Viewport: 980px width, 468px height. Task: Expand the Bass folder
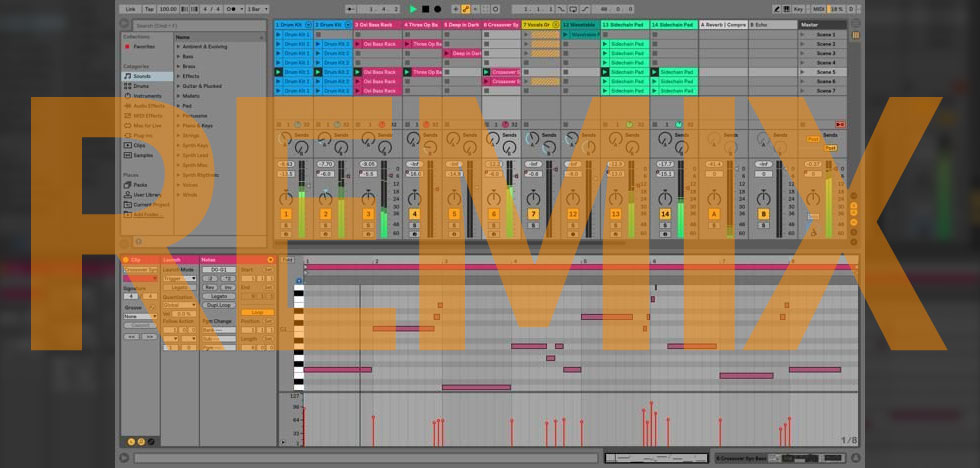(178, 56)
